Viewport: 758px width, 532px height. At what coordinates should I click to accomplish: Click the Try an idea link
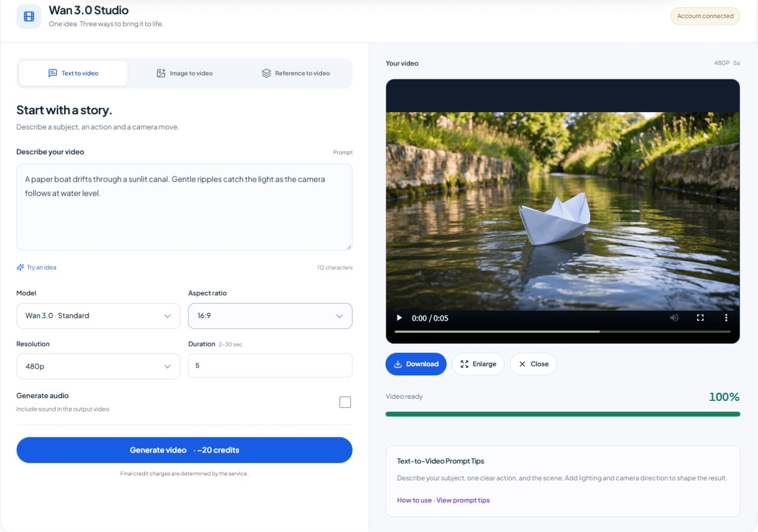click(41, 268)
